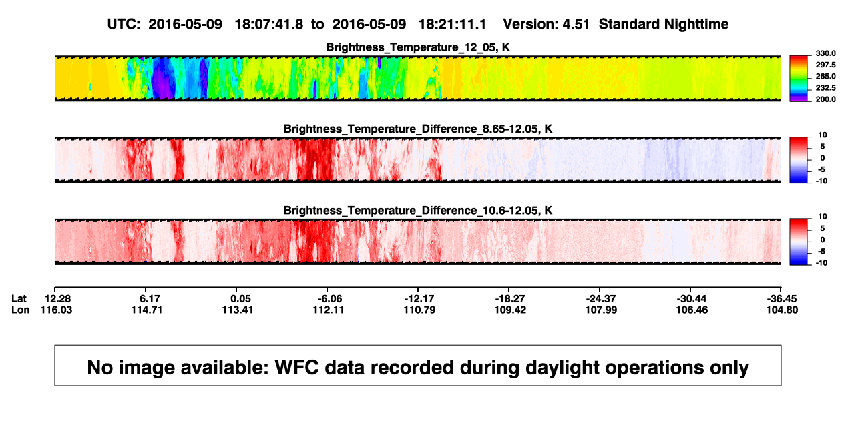Click the 200.0 colorbar label

tap(825, 99)
